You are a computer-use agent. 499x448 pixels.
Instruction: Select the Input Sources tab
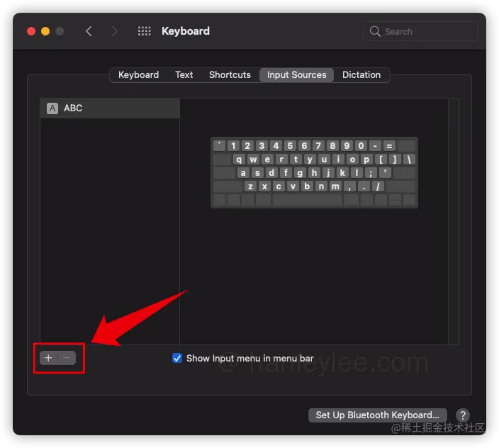[296, 74]
